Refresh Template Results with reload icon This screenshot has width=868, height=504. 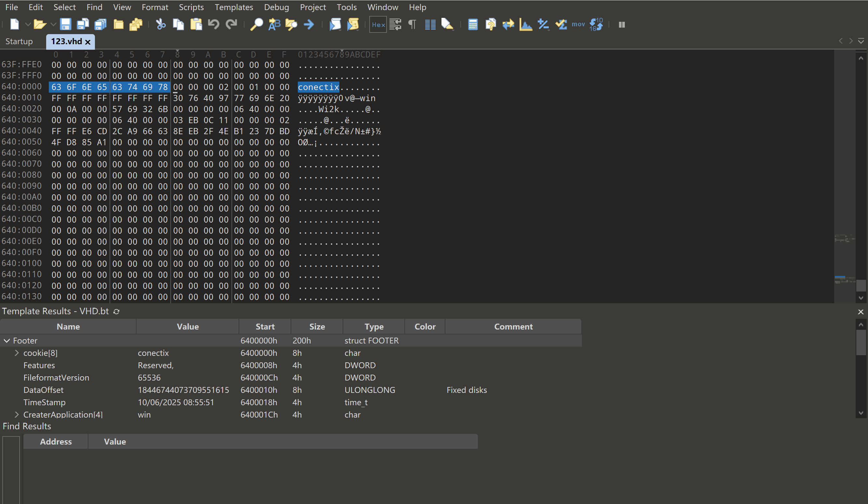(116, 311)
